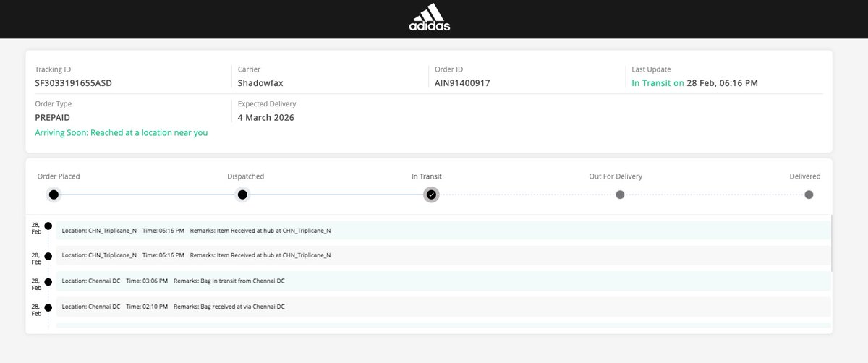Click the Order Placed stage label

click(x=59, y=176)
